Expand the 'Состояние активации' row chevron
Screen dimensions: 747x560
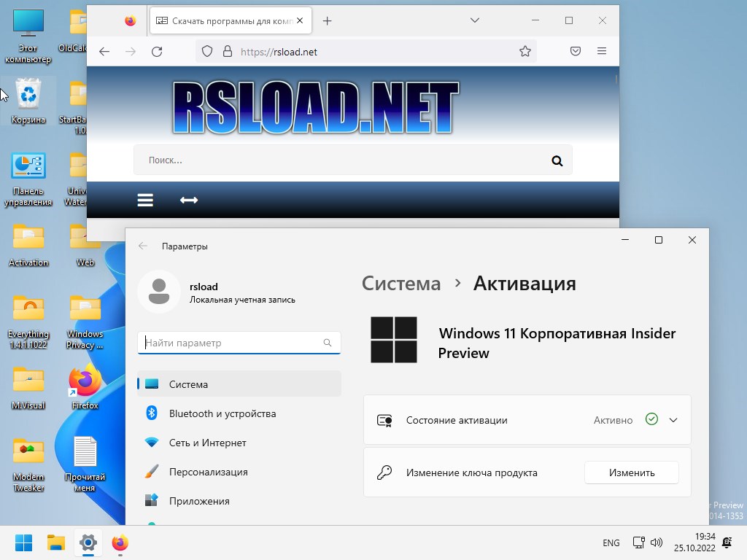[x=673, y=420]
